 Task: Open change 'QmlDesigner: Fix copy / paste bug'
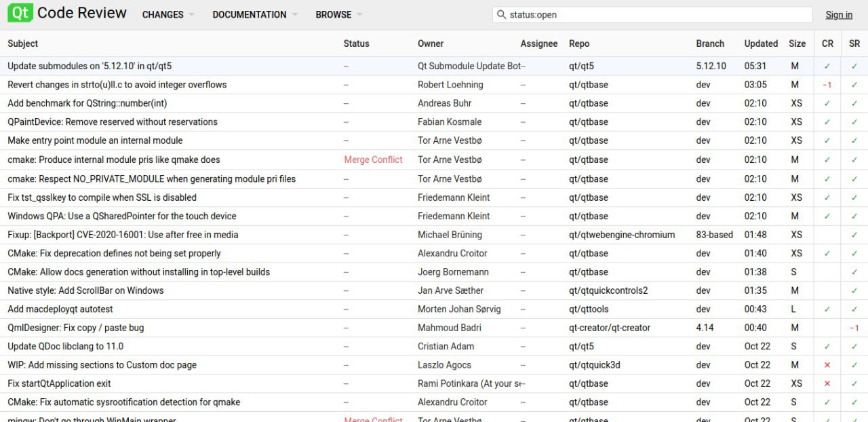(76, 328)
